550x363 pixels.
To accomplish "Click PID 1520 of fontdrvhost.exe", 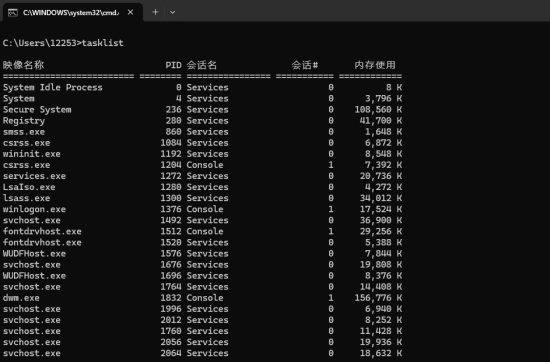I will point(171,243).
